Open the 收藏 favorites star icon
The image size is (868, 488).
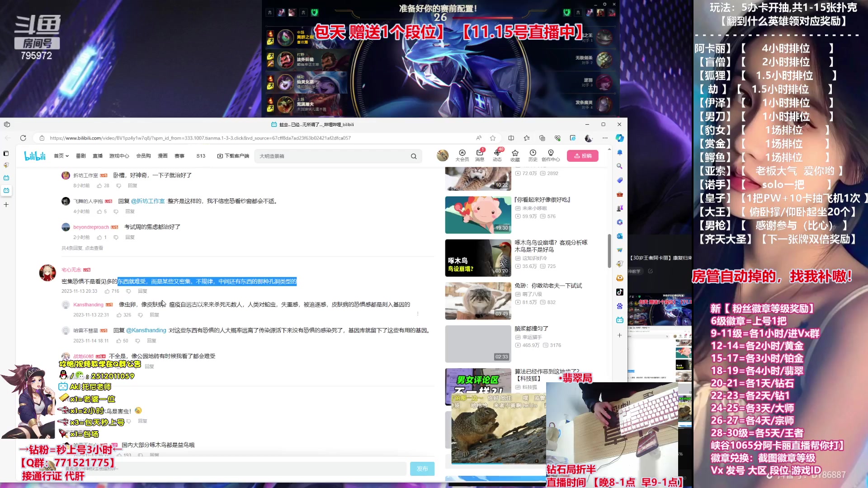(515, 154)
